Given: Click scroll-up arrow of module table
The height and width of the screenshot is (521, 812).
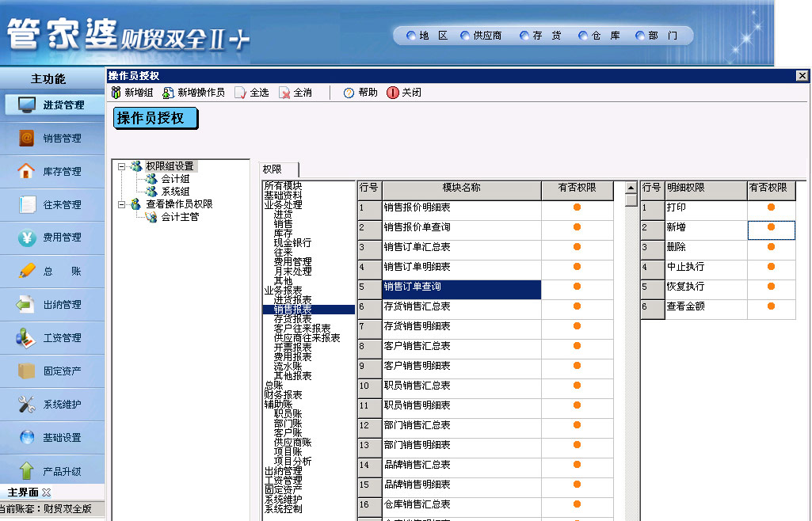Looking at the screenshot, I should point(631,188).
